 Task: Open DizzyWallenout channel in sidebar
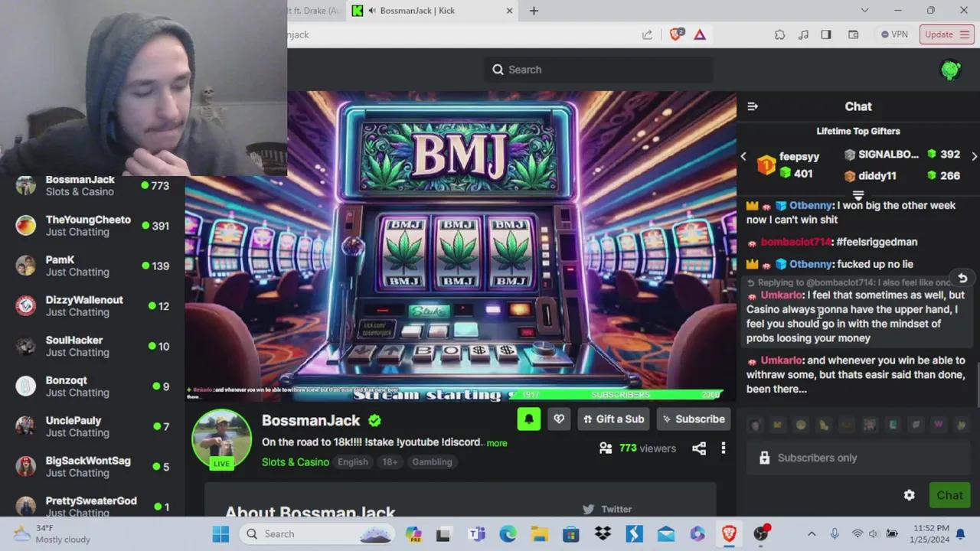(x=92, y=306)
